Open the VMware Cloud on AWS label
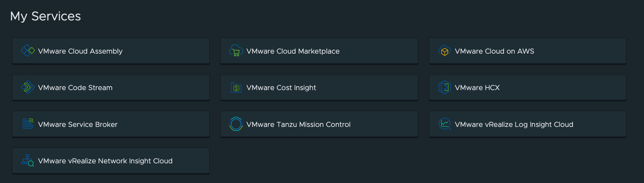 tap(494, 51)
